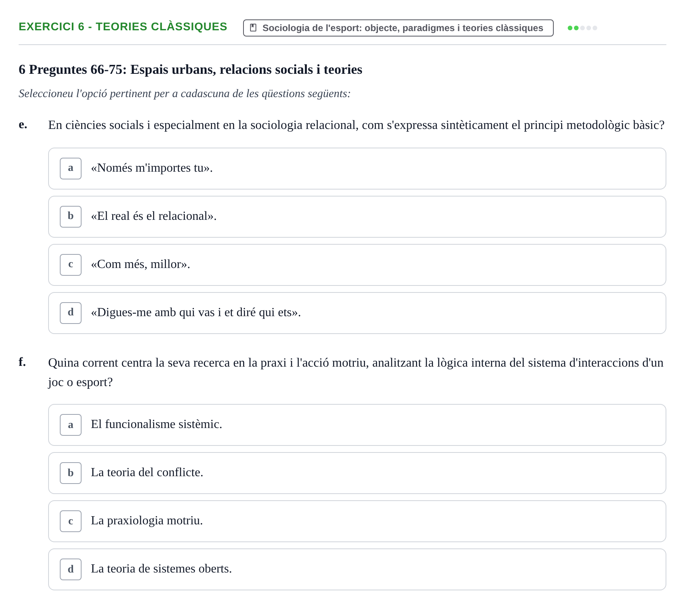This screenshot has height=616, width=685.
Task: Select answer «Només m'importes tu» for question e
Action: [x=357, y=169]
